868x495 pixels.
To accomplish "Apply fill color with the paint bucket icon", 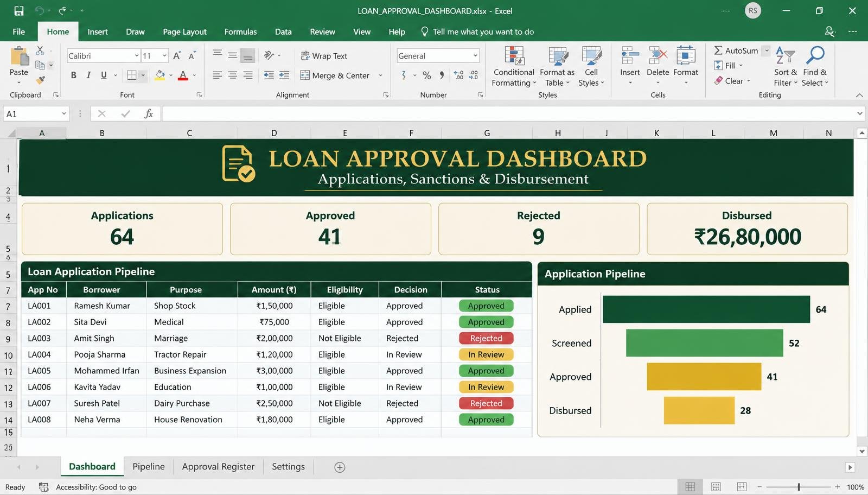I will 160,75.
